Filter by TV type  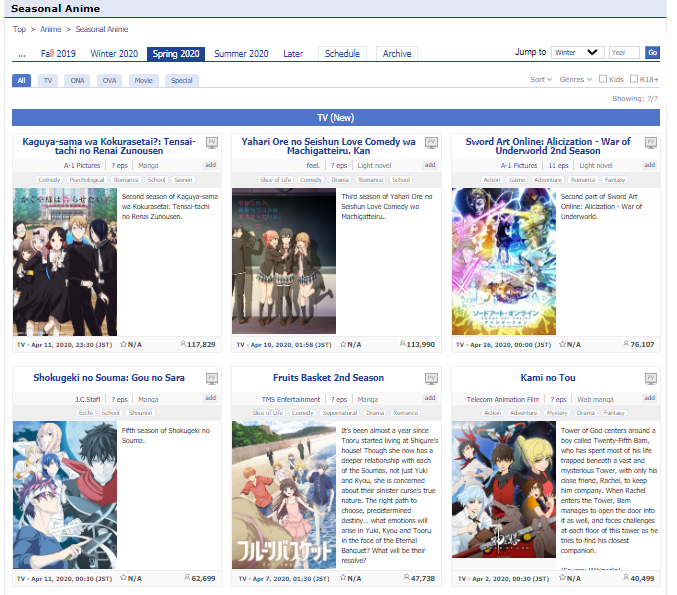[48, 80]
